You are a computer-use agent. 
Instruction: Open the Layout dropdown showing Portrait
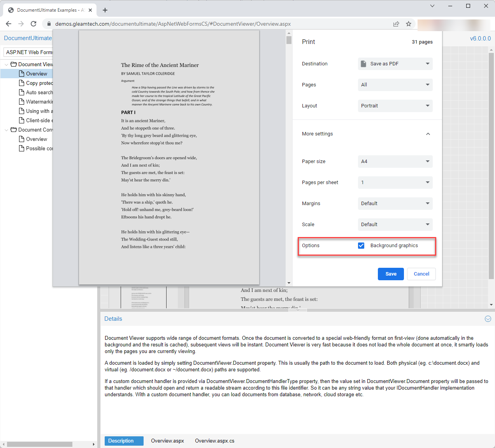395,106
